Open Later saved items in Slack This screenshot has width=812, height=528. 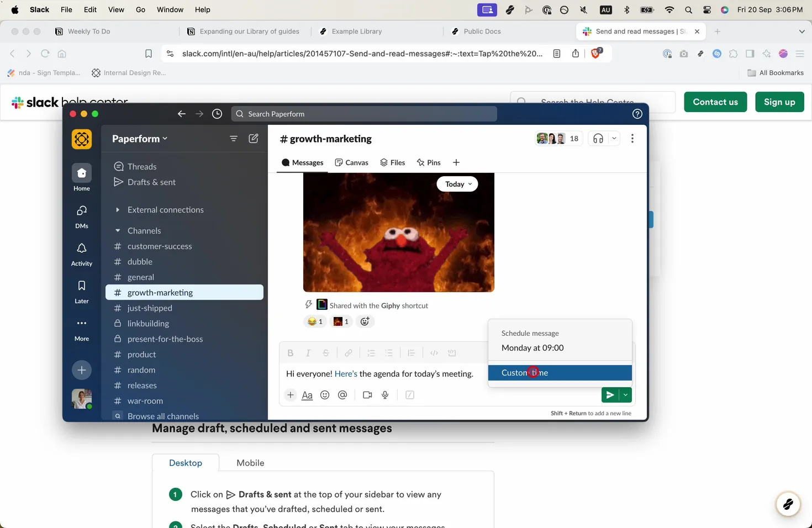pos(82,291)
